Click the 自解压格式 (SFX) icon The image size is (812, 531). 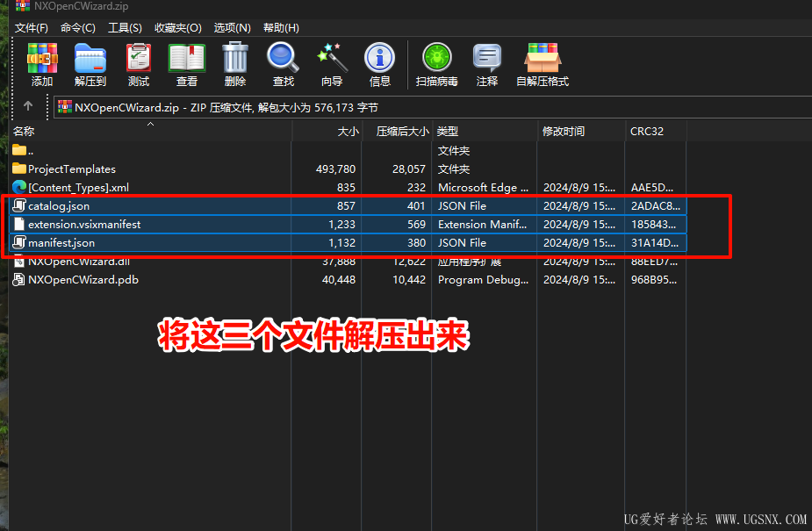click(542, 64)
